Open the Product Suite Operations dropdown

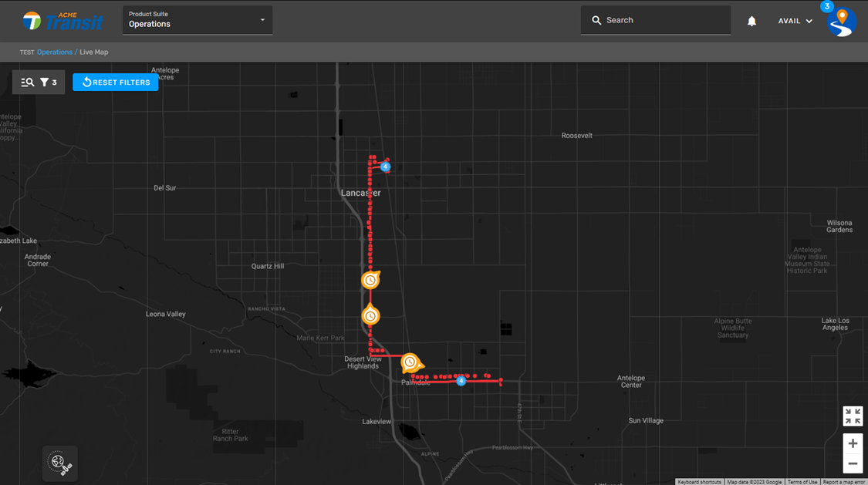[x=197, y=20]
